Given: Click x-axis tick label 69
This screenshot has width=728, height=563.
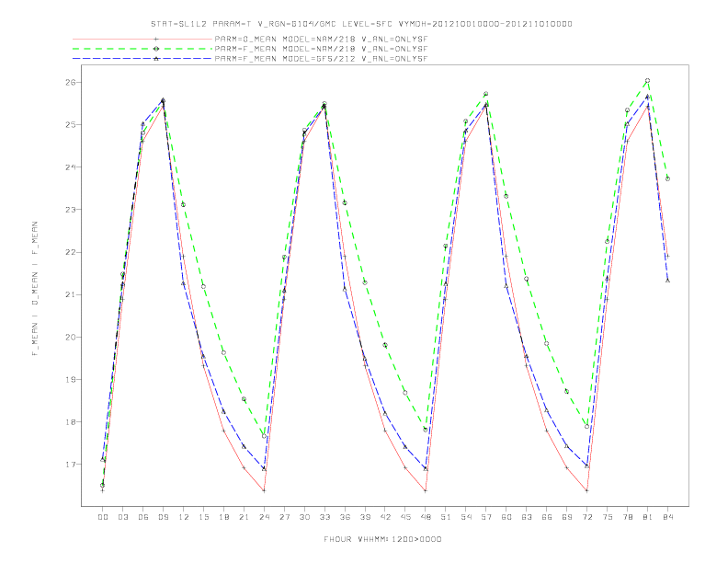Looking at the screenshot, I should pyautogui.click(x=567, y=517).
